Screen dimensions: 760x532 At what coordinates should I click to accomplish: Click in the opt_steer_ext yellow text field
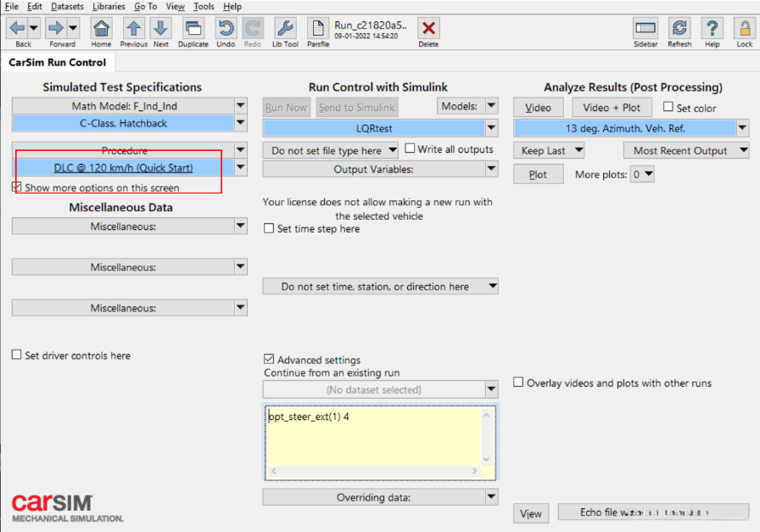[x=374, y=436]
